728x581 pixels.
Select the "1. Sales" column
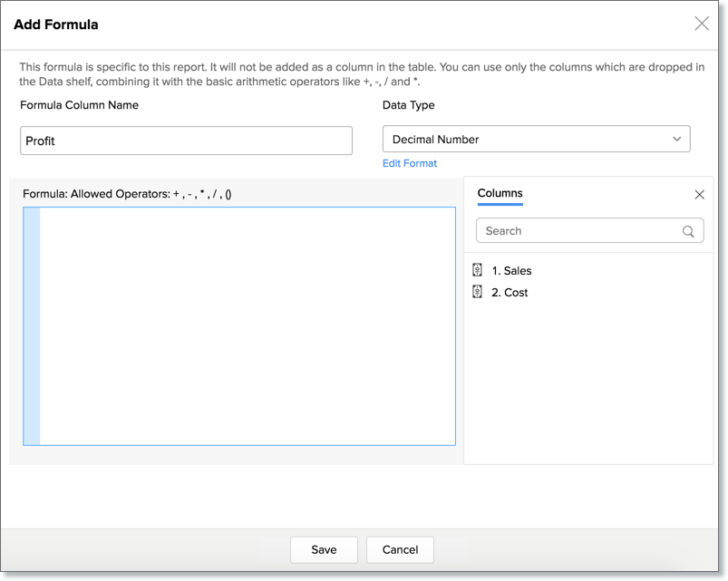(x=511, y=269)
